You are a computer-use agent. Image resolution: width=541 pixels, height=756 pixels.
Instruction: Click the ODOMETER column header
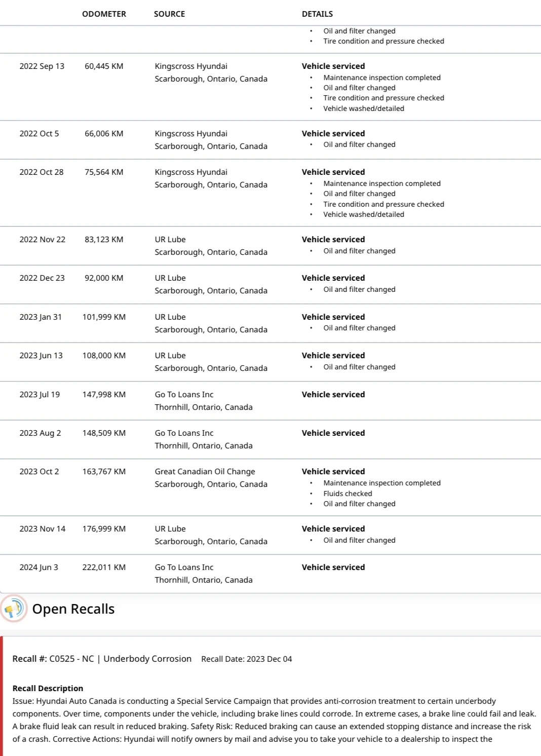tap(104, 14)
